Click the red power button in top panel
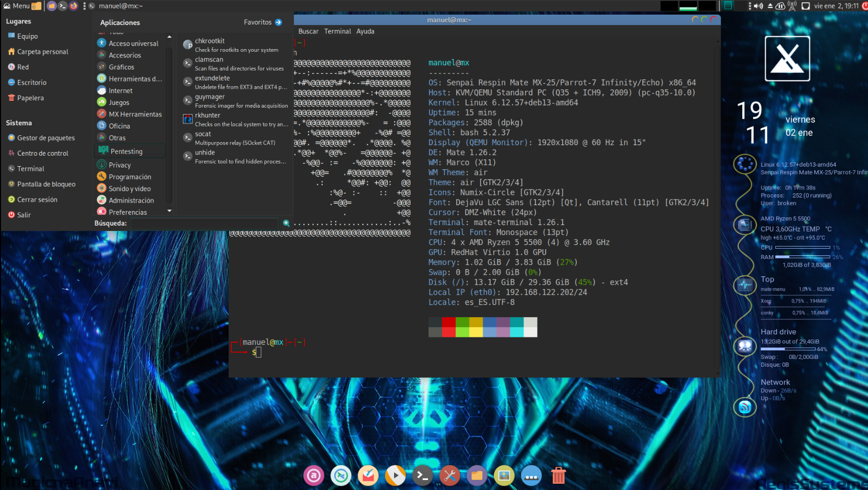The image size is (868, 490). pyautogui.click(x=864, y=6)
